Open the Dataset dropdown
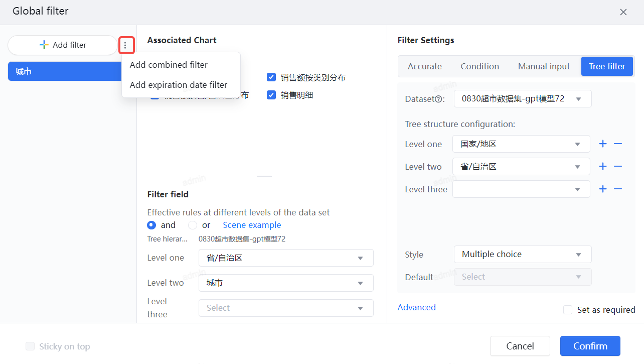 tap(523, 99)
